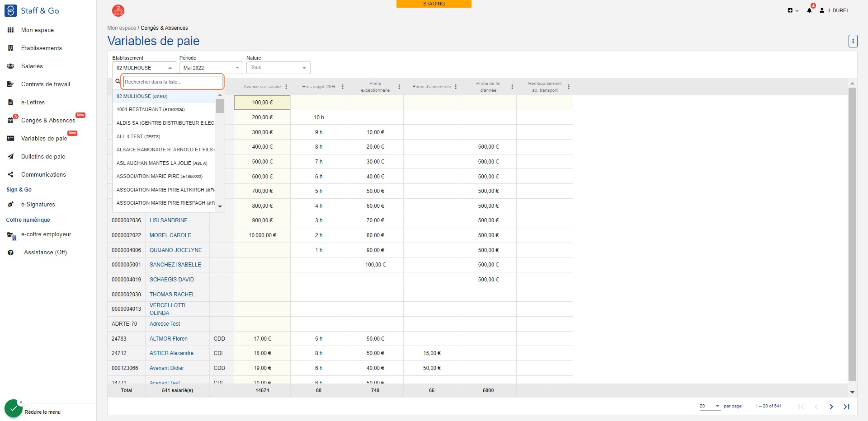Choose ALL 4 TEST establishment option

pos(164,136)
